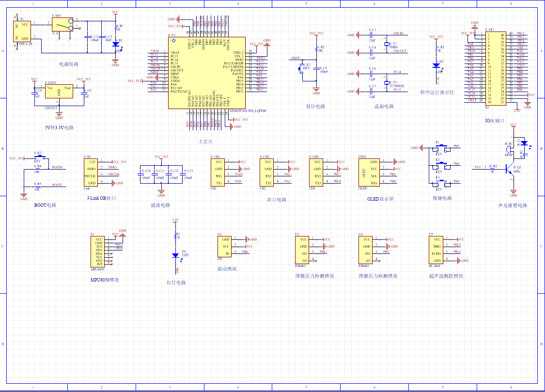Click the S_Y1 8MHz crystal

(387, 44)
